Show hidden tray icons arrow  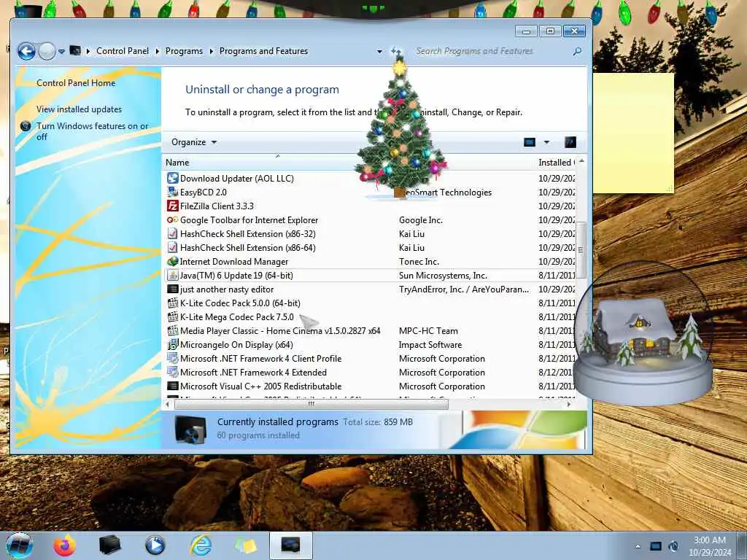pyautogui.click(x=638, y=546)
